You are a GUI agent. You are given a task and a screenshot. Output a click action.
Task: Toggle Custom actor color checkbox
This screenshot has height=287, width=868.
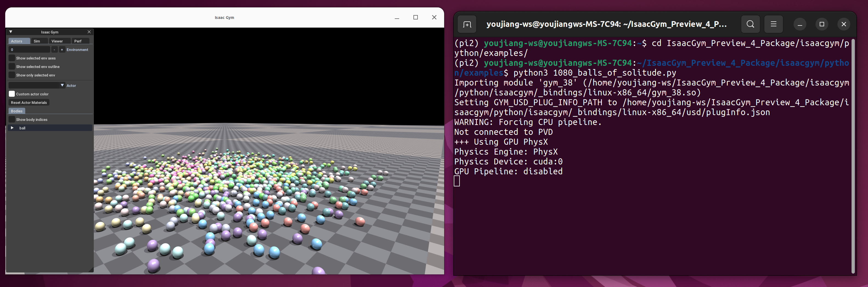tap(12, 94)
